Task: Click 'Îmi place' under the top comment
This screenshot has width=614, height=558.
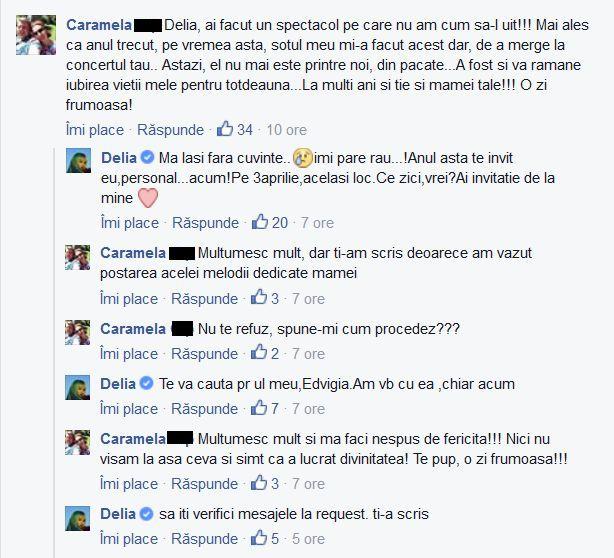Action: [x=95, y=130]
